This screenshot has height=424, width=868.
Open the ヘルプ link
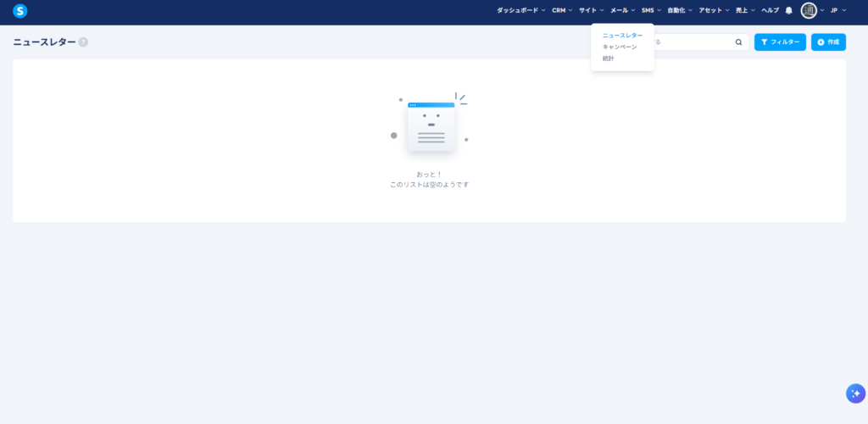[x=770, y=10]
